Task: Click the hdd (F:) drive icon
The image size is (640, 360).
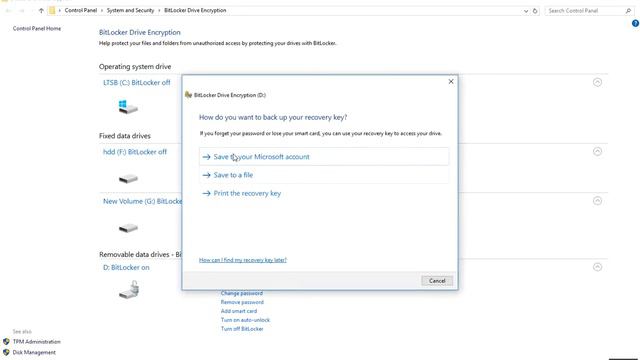Action: point(128,179)
